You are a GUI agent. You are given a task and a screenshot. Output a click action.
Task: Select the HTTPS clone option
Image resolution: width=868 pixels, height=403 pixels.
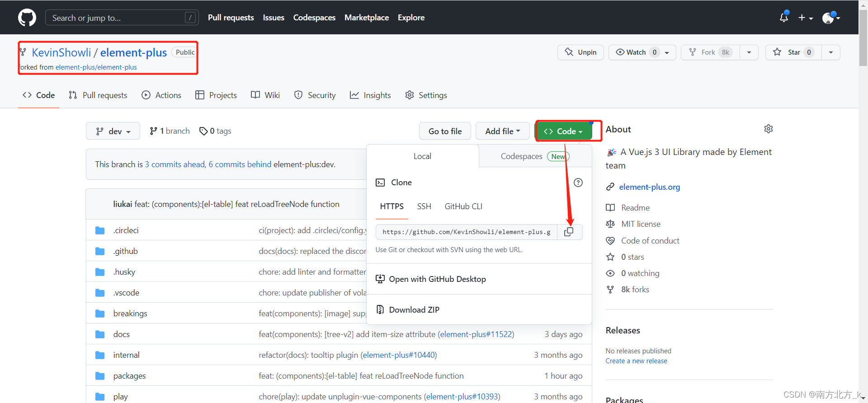click(x=392, y=206)
